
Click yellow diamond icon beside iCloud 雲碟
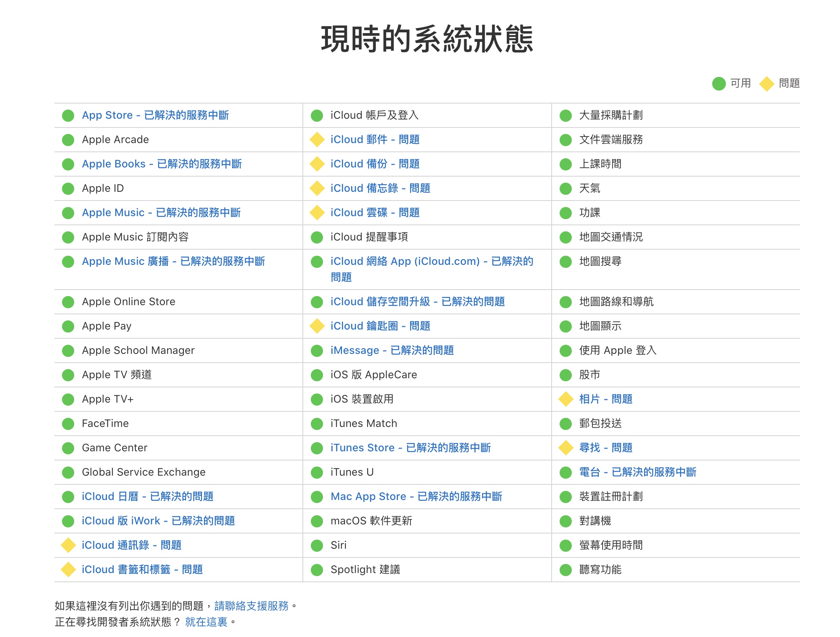317,213
